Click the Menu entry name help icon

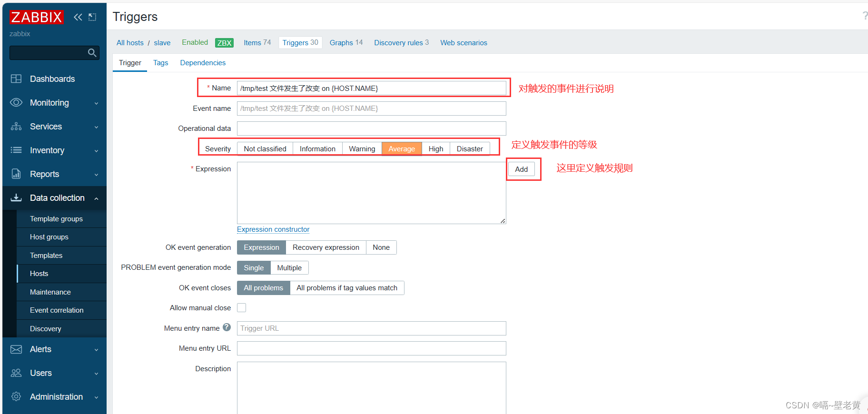(227, 327)
